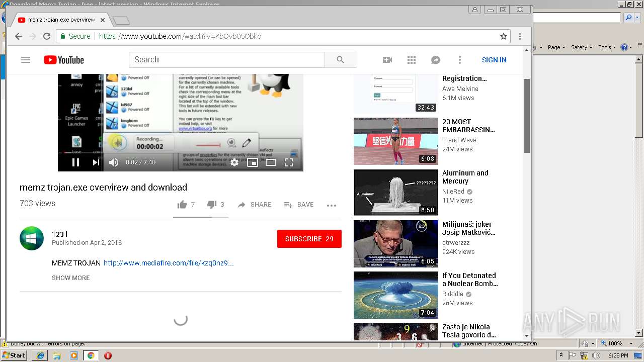Click the YouTube page vertical scrollbar
Image resolution: width=644 pixels, height=362 pixels.
point(527,116)
